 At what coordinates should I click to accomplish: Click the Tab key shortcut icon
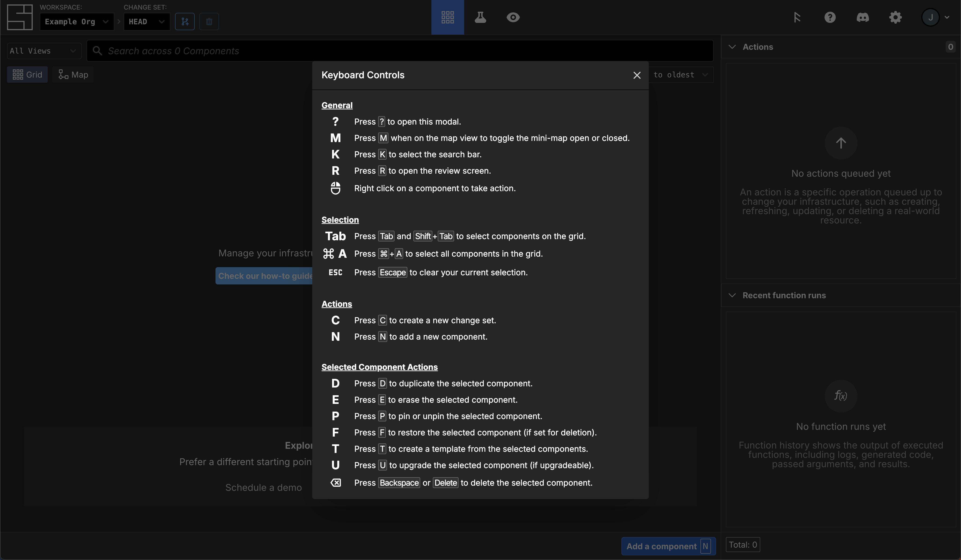click(335, 236)
